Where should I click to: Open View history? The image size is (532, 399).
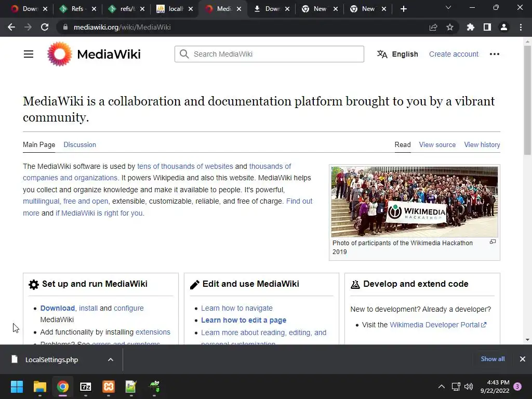pos(482,144)
